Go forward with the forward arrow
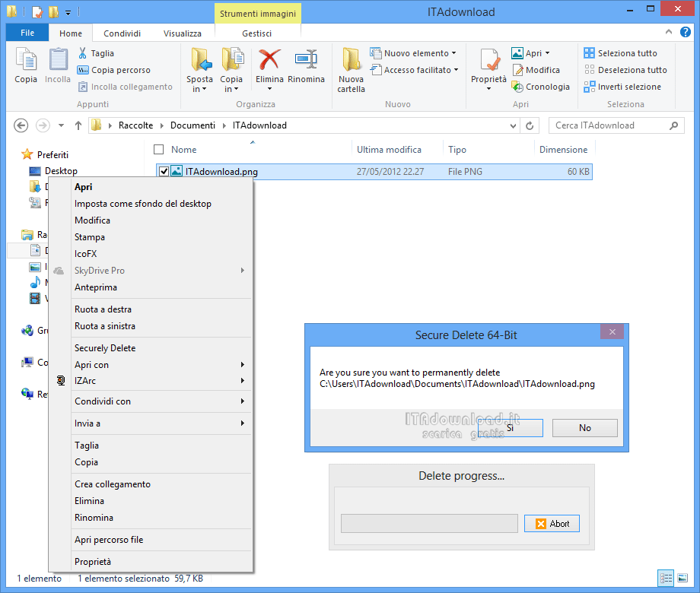 [43, 125]
